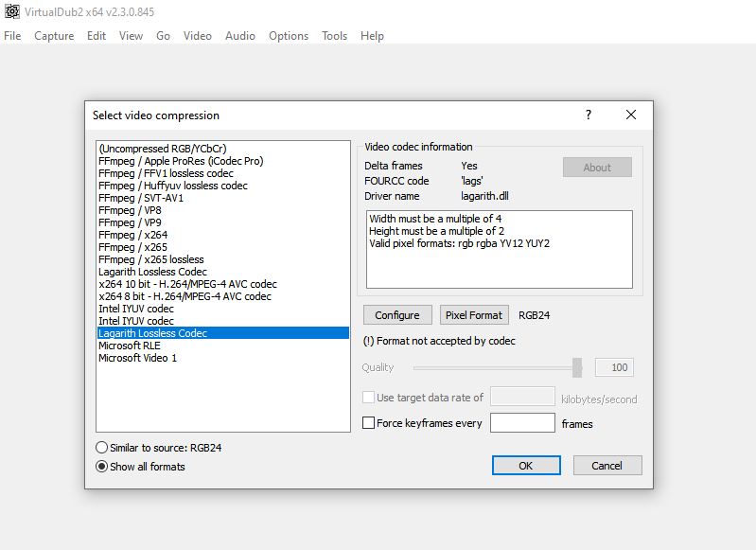Screen dimensions: 756x550
Task: Click the VirtualDub2 gear icon in title bar
Action: click(12, 11)
